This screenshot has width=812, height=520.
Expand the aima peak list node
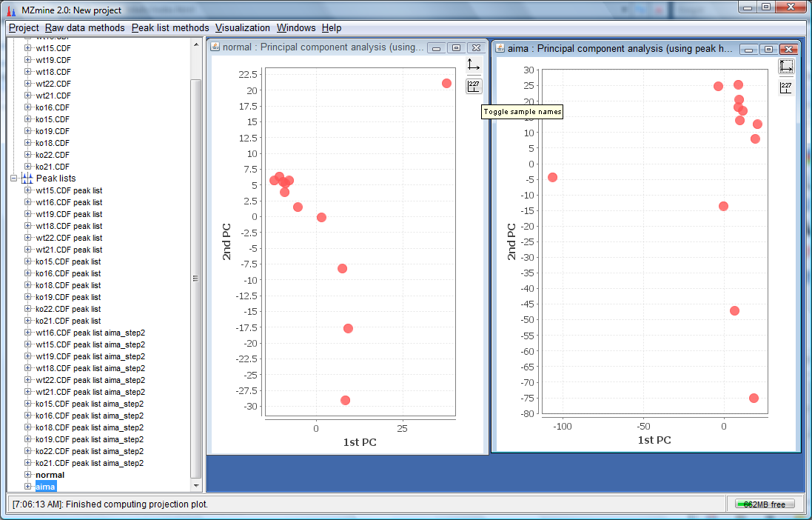pos(27,487)
